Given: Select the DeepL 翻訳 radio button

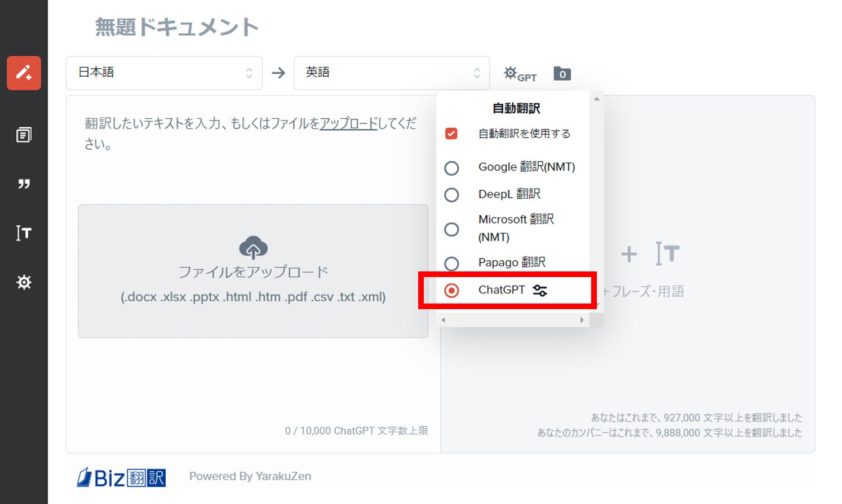Looking at the screenshot, I should tap(451, 195).
